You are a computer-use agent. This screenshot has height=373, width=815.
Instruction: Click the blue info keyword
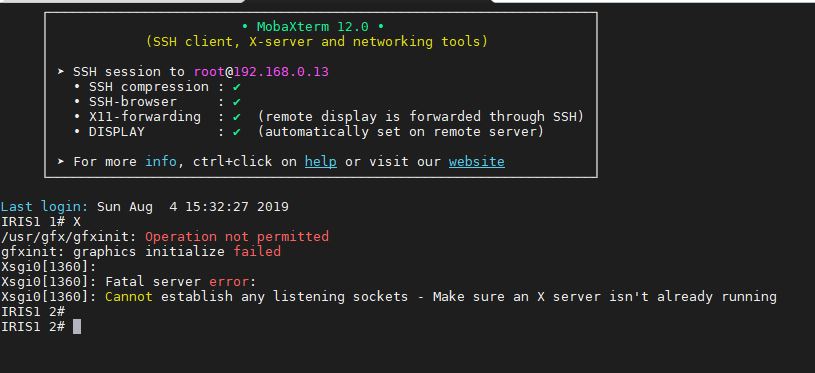tap(161, 162)
